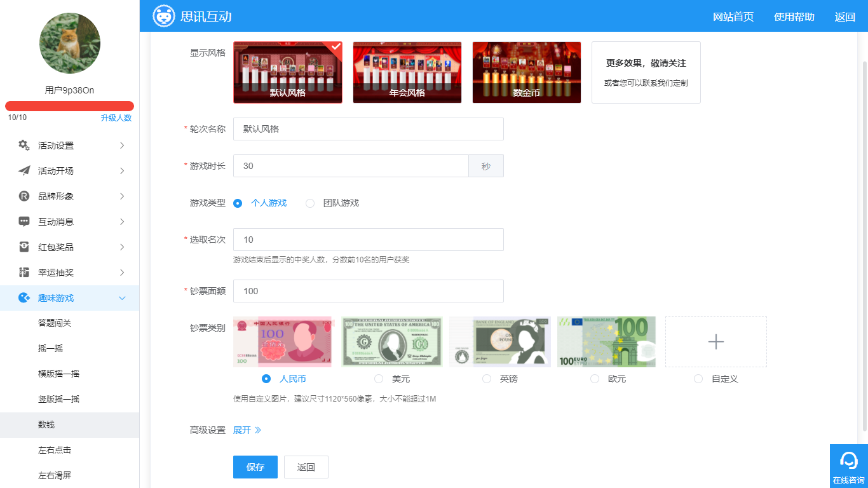Click the 互动消息 chat bubble icon

click(24, 222)
